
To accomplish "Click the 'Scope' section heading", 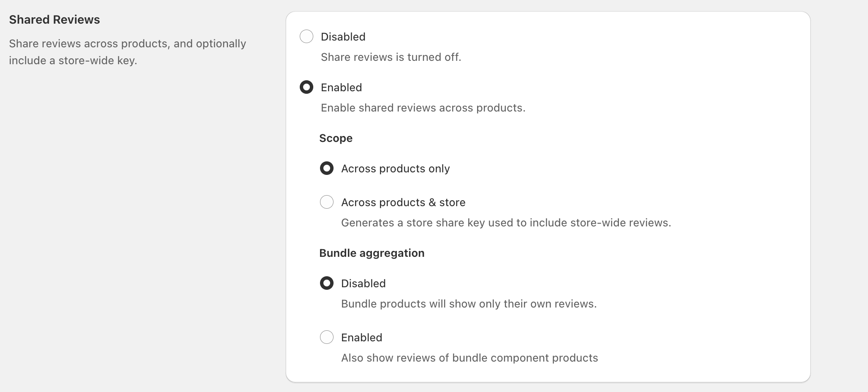I will tap(336, 138).
